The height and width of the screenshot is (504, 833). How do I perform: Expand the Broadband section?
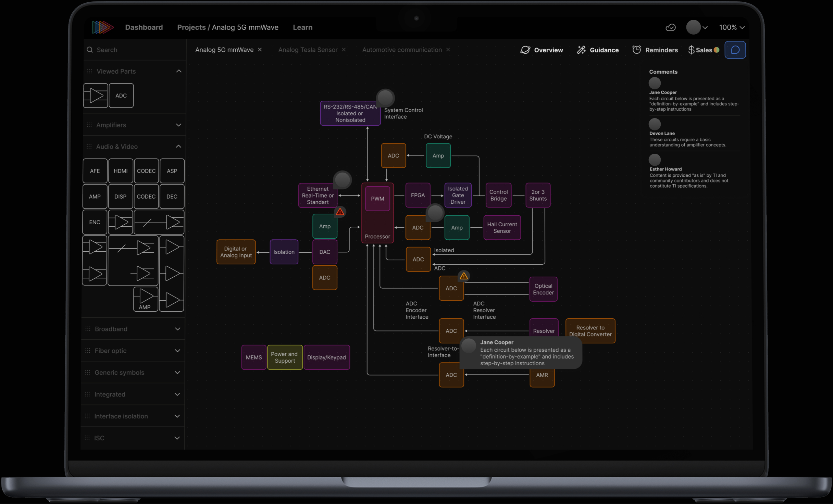point(177,329)
